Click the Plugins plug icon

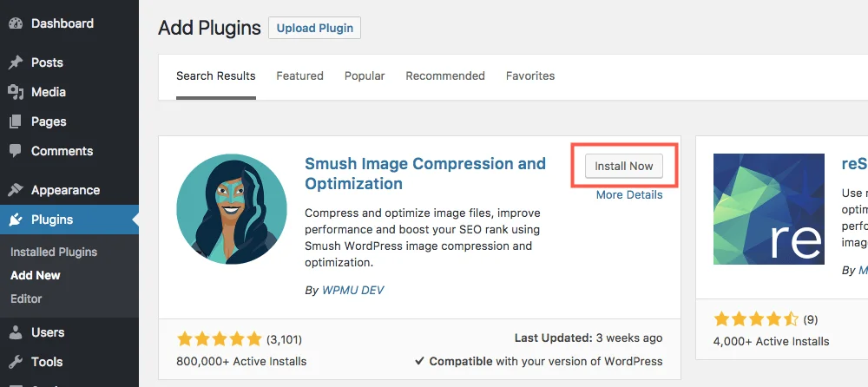point(16,220)
